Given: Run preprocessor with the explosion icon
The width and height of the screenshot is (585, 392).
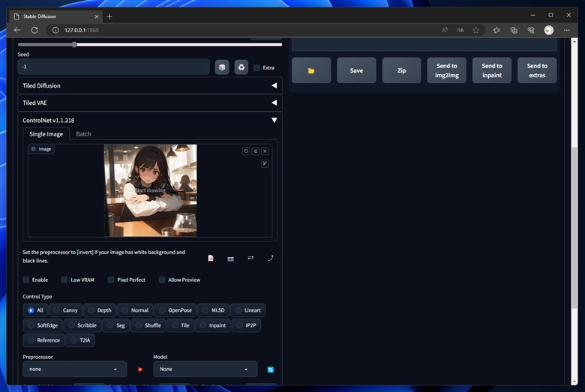Looking at the screenshot, I should point(139,370).
